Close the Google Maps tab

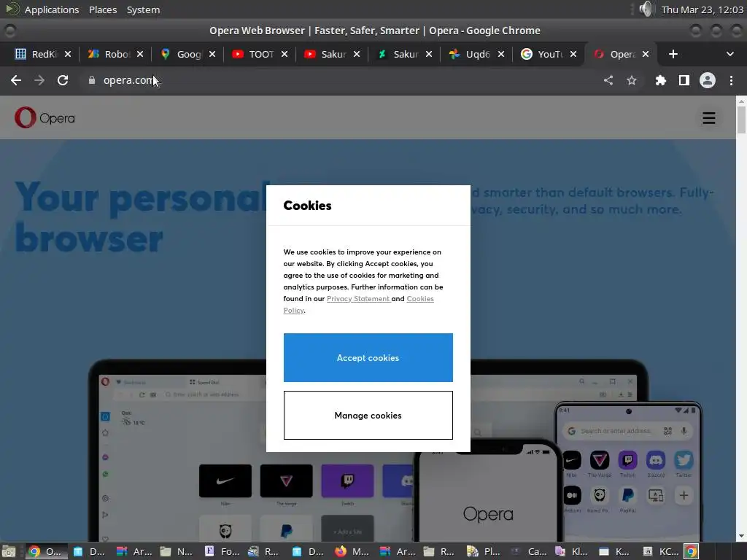[212, 54]
